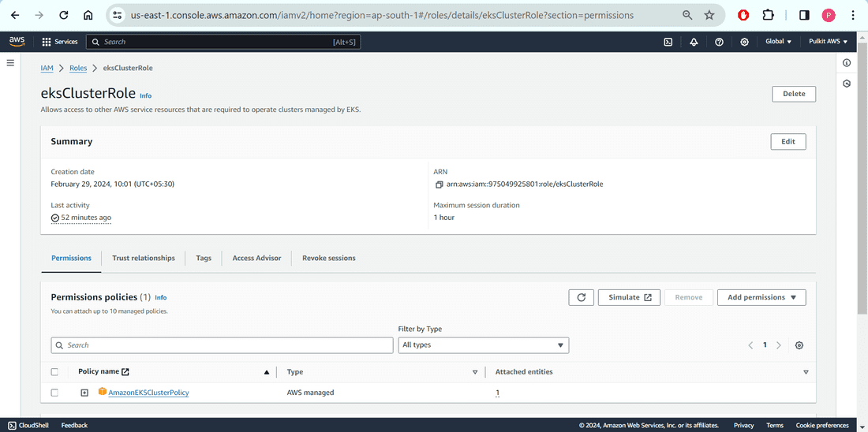Open the Feedback footer link

(74, 426)
